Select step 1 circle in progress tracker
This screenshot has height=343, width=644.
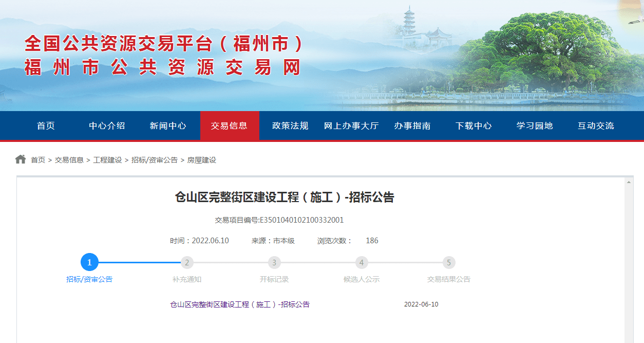click(89, 262)
